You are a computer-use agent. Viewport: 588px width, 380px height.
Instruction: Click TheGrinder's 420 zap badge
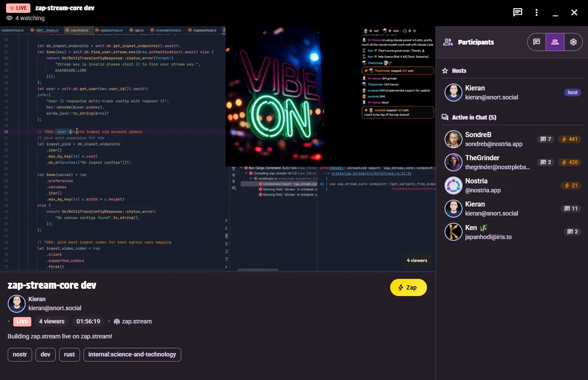tap(570, 162)
